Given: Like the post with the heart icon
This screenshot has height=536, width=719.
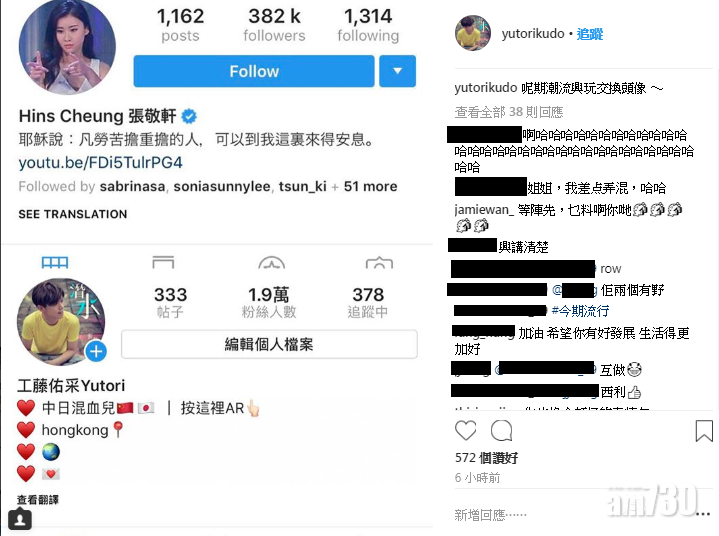Looking at the screenshot, I should click(465, 431).
